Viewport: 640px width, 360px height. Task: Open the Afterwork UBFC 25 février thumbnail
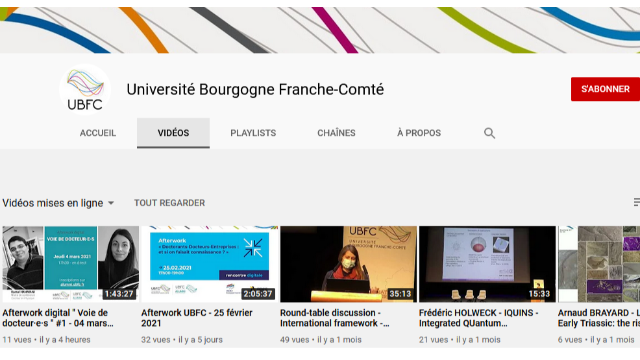click(209, 264)
